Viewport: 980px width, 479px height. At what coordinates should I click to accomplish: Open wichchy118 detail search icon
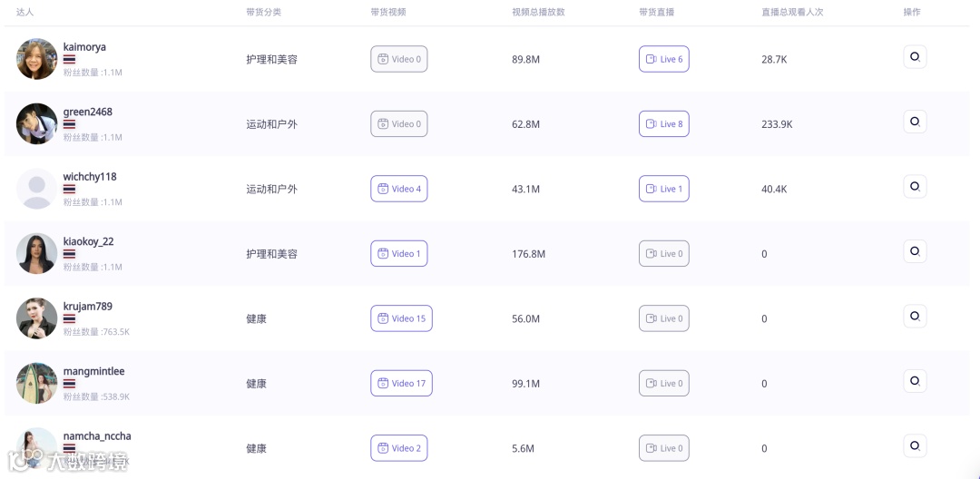tap(915, 187)
